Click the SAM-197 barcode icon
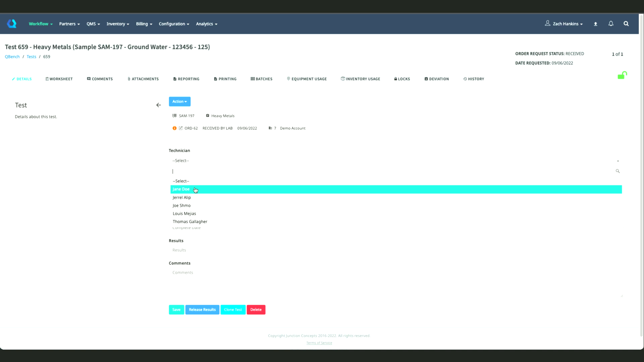The height and width of the screenshot is (362, 644). tap(174, 116)
